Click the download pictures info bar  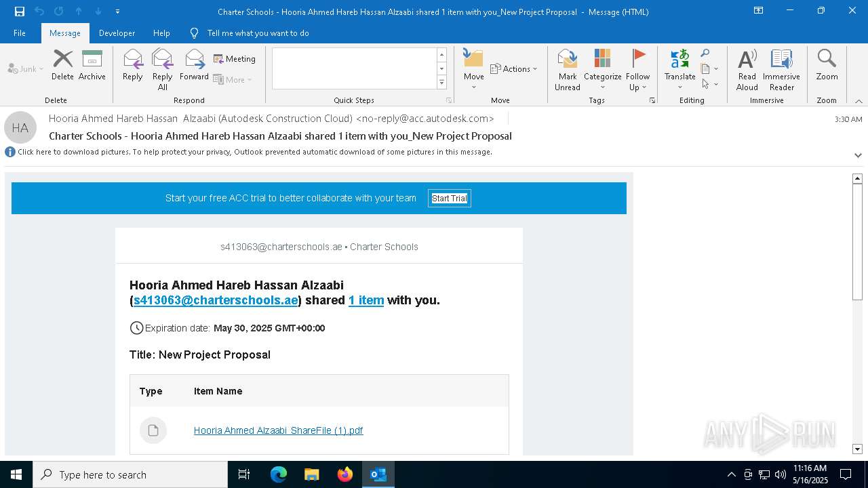click(x=255, y=152)
